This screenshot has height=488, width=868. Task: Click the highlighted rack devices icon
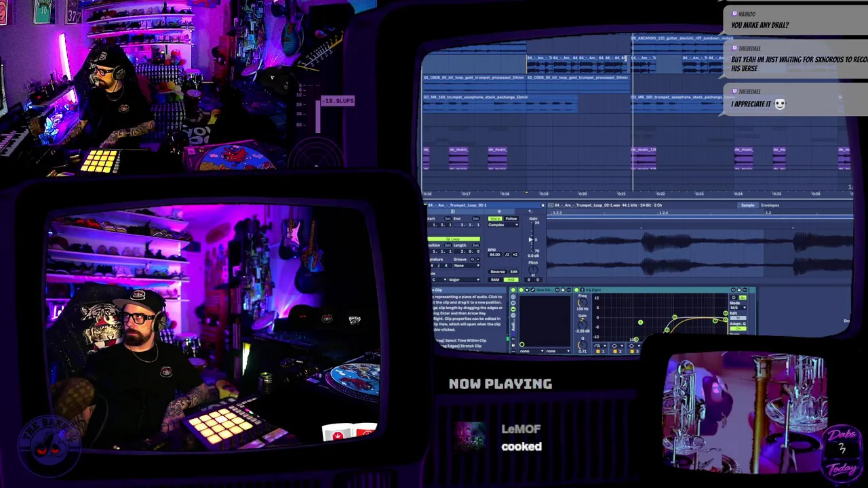tap(513, 309)
